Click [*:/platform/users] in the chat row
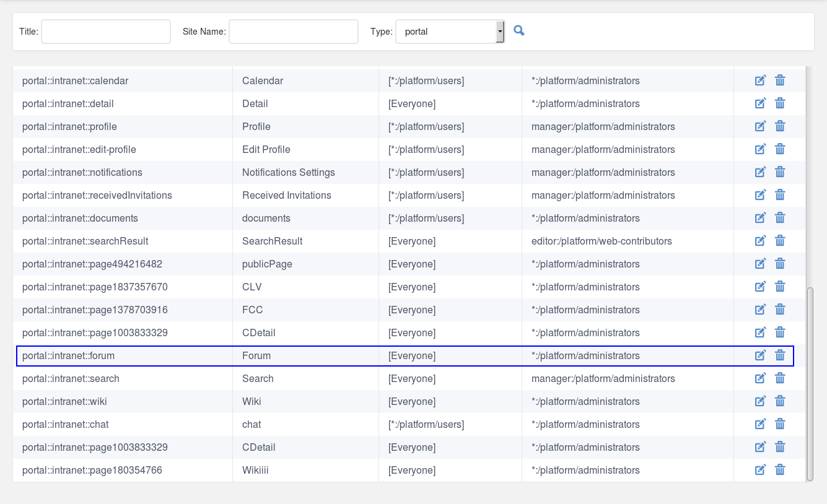This screenshot has height=504, width=827. 426,424
